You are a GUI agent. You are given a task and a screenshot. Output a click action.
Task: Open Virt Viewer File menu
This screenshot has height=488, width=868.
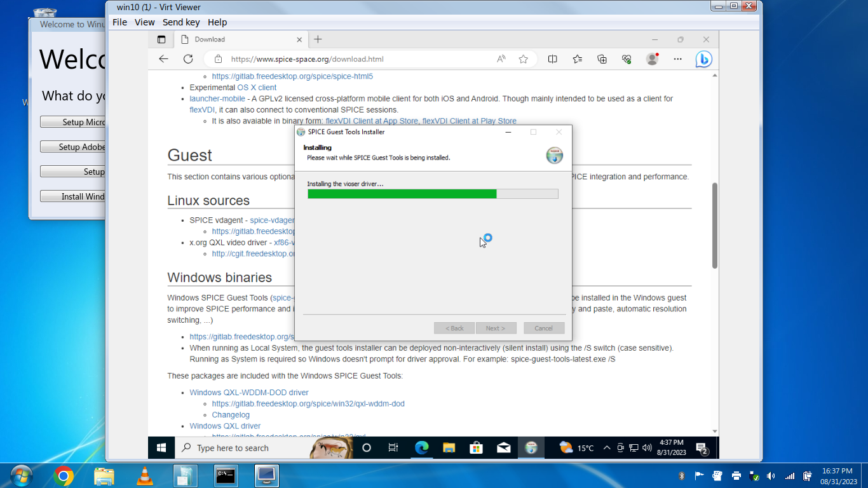(119, 22)
